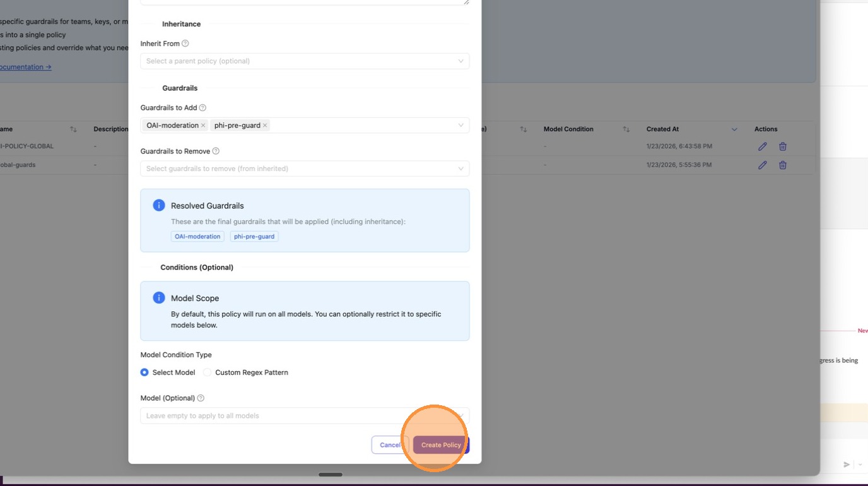The image size is (868, 486).
Task: Show help for Model (Optional) field
Action: [x=201, y=398]
